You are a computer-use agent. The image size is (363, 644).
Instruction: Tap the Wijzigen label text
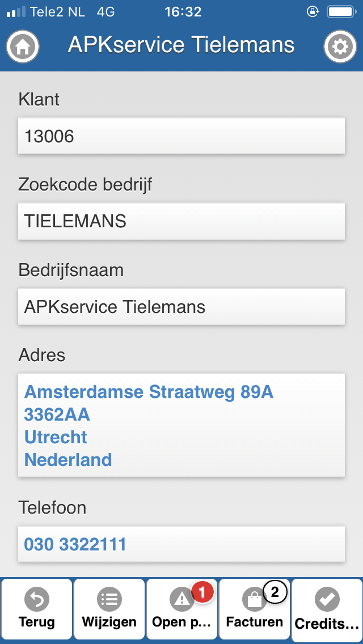[x=109, y=622]
